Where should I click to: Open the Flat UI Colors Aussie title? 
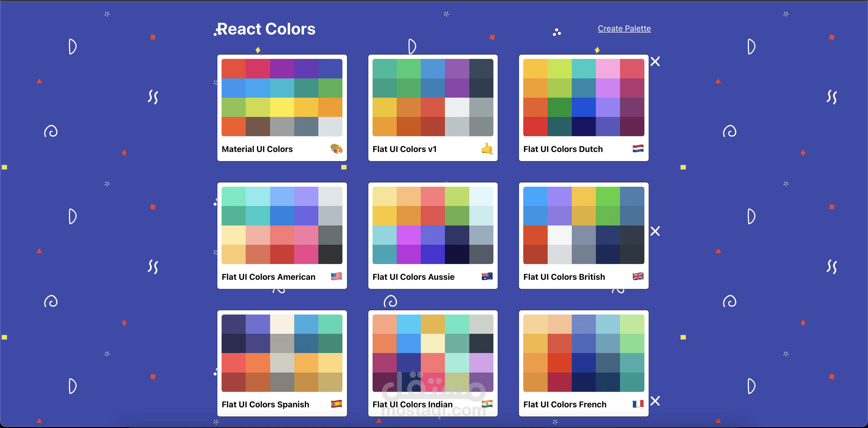(x=413, y=277)
